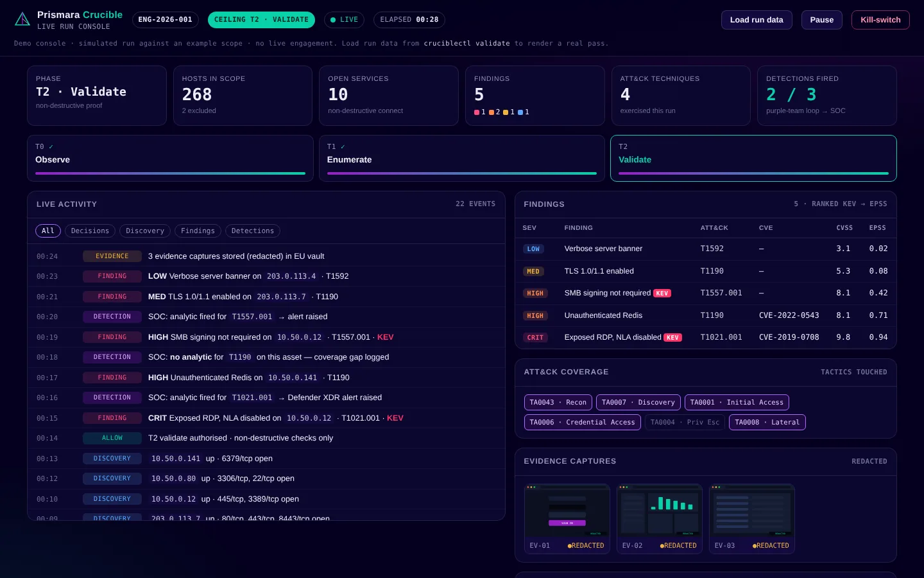This screenshot has height=578, width=924.
Task: Pause the live run
Action: click(x=821, y=20)
